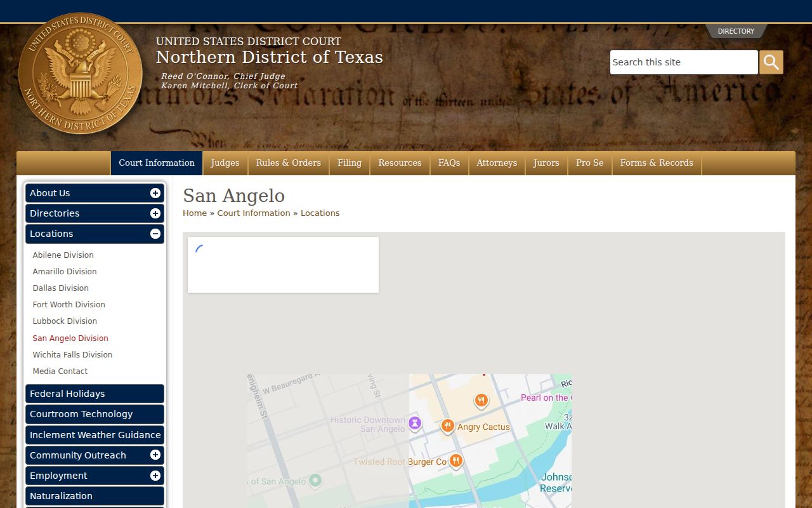Go to Dallas Division page
812x508 pixels.
[x=61, y=288]
